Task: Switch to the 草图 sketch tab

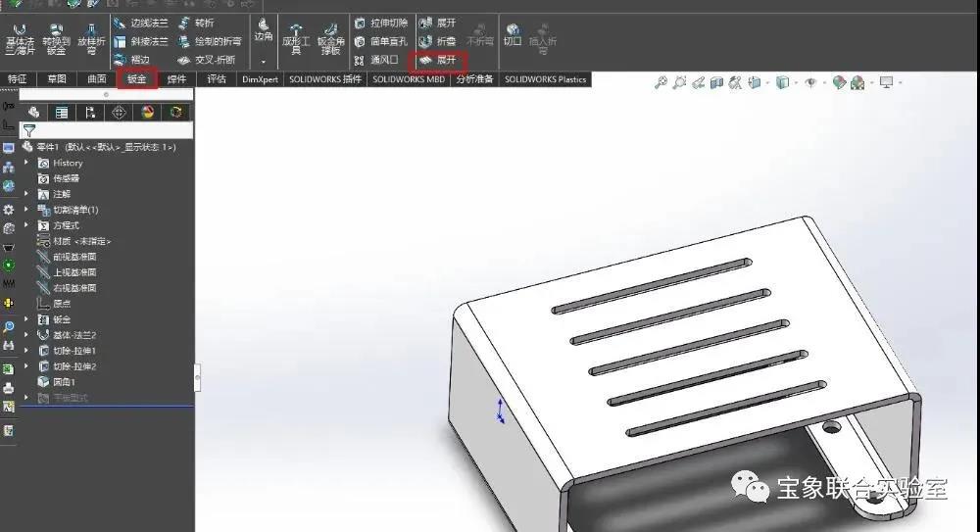Action: tap(57, 79)
